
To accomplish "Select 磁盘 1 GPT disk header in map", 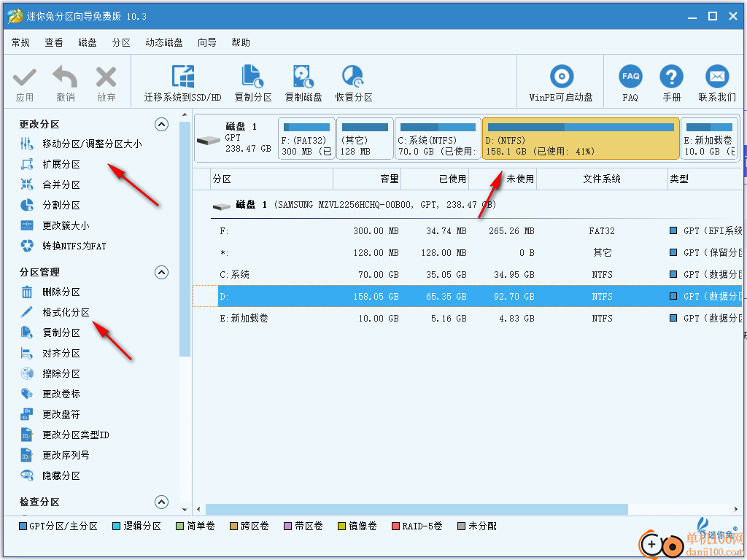I will click(x=236, y=139).
